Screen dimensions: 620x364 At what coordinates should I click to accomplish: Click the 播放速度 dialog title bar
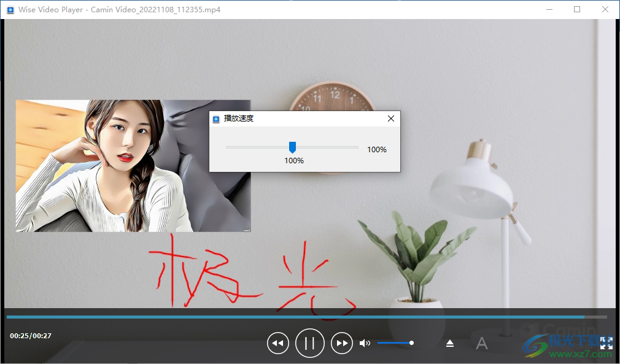click(x=295, y=118)
